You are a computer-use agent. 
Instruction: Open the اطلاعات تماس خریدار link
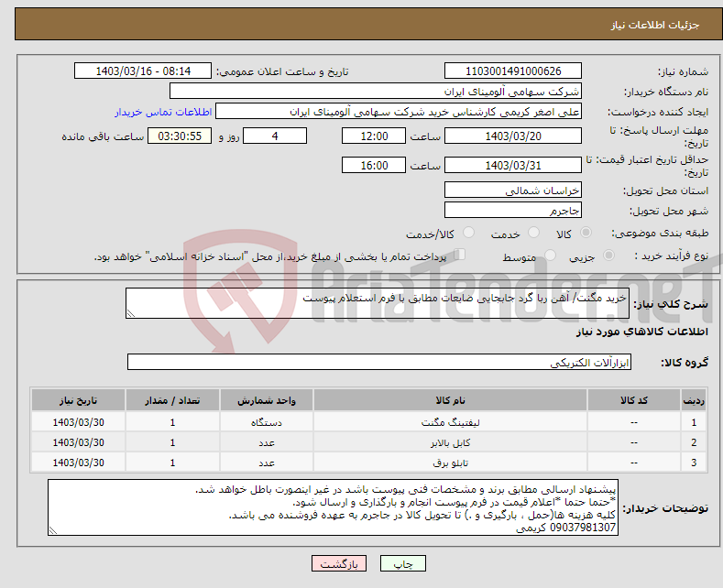(x=163, y=112)
